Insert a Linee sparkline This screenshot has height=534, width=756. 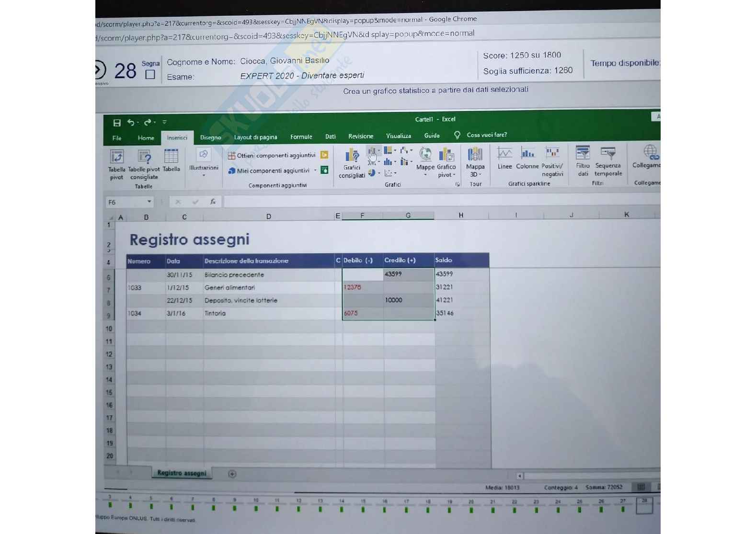(504, 154)
